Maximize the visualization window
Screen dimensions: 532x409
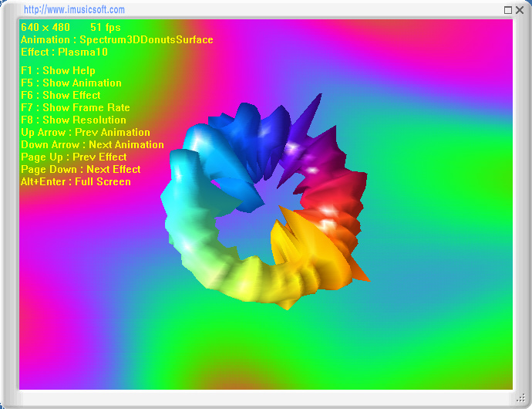point(508,10)
